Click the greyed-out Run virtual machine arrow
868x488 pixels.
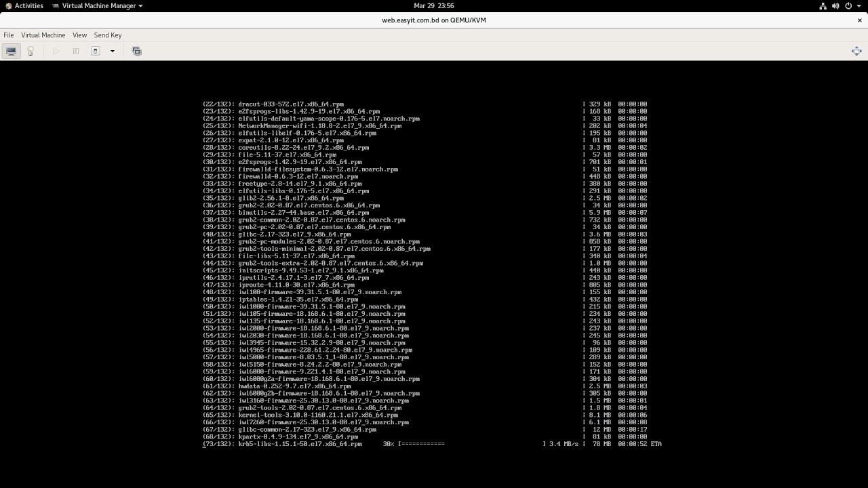pos(56,51)
